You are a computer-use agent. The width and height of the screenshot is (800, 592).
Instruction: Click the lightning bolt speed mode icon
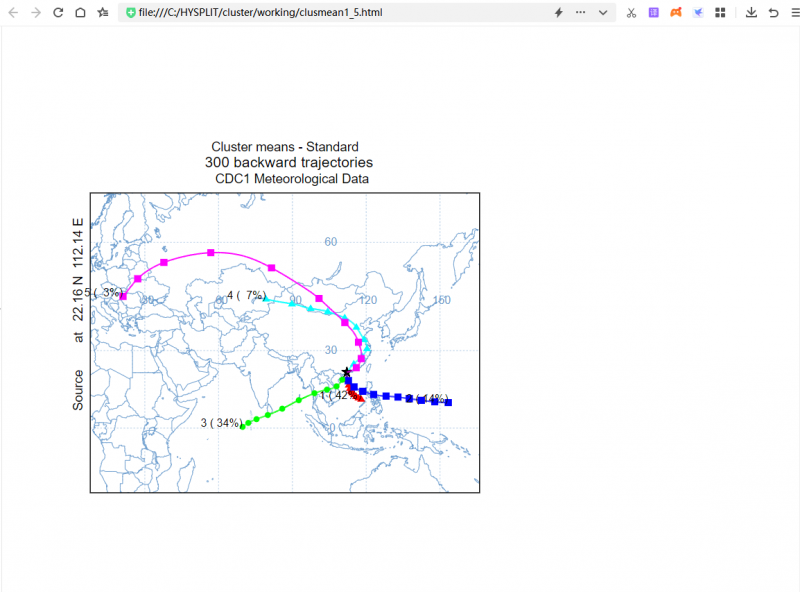[x=558, y=13]
